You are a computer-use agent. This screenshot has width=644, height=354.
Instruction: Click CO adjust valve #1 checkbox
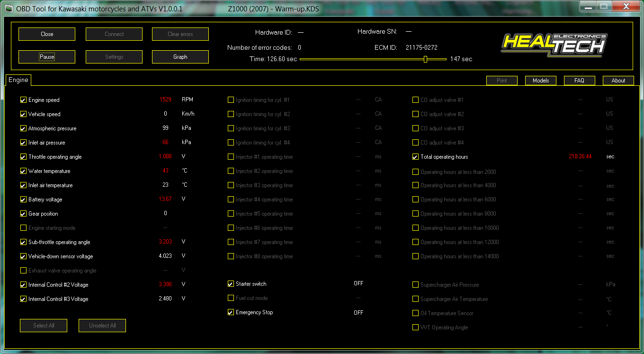click(x=415, y=100)
